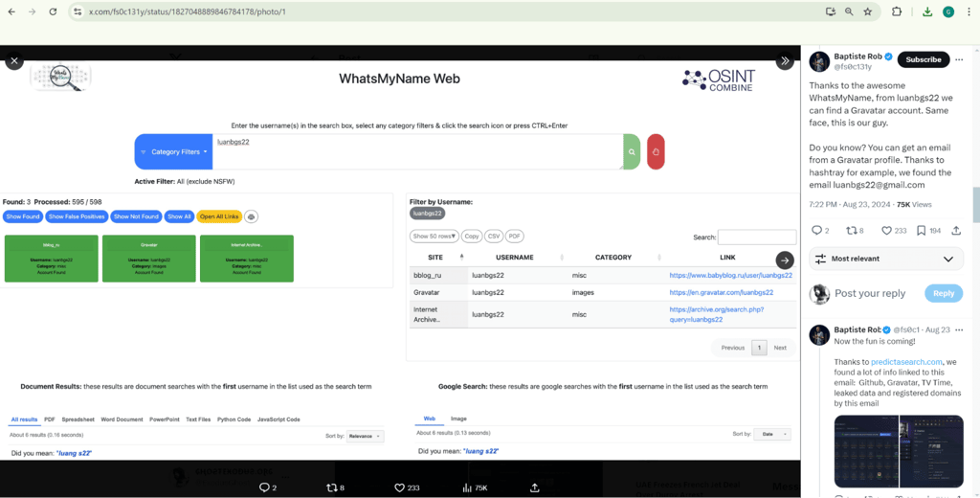Click browser back arrow
Screen dimensions: 980x498
11,11
